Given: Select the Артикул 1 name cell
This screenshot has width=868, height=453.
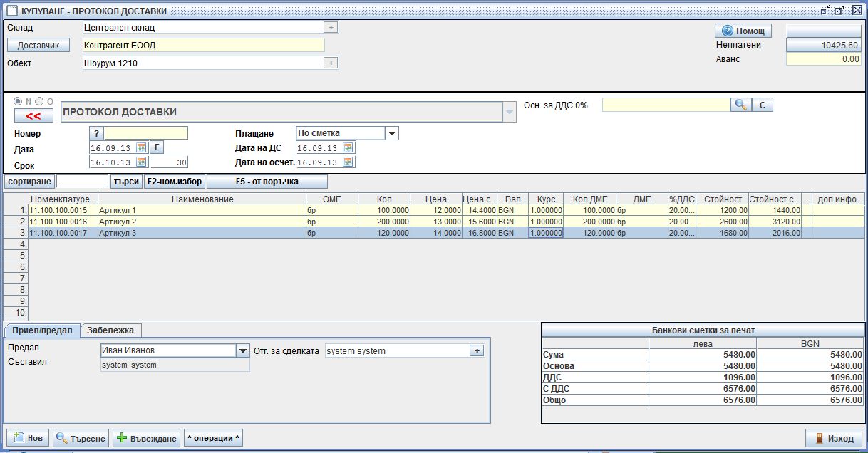Looking at the screenshot, I should (x=202, y=210).
